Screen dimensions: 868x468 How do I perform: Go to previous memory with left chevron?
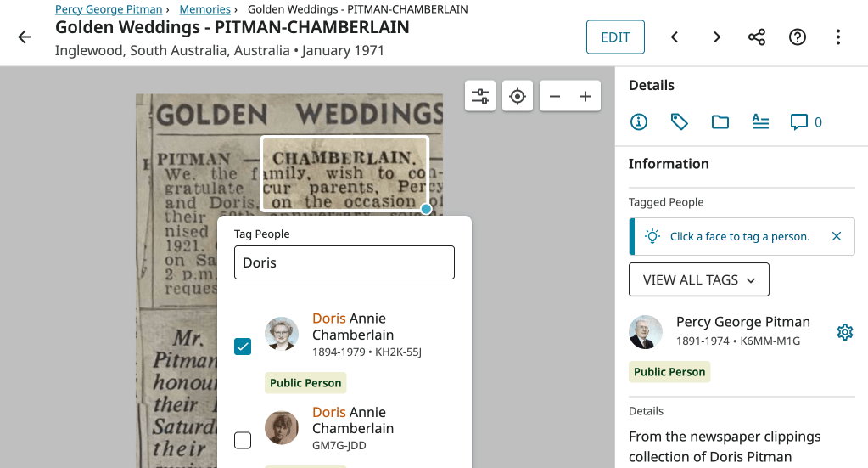[675, 37]
